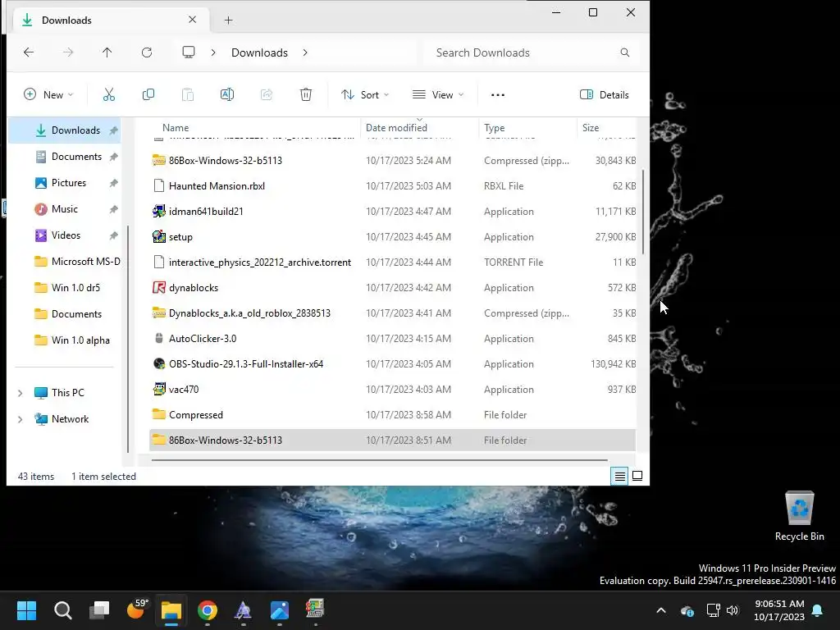The image size is (840, 630).
Task: Go up one folder level arrow
Action: pos(107,52)
